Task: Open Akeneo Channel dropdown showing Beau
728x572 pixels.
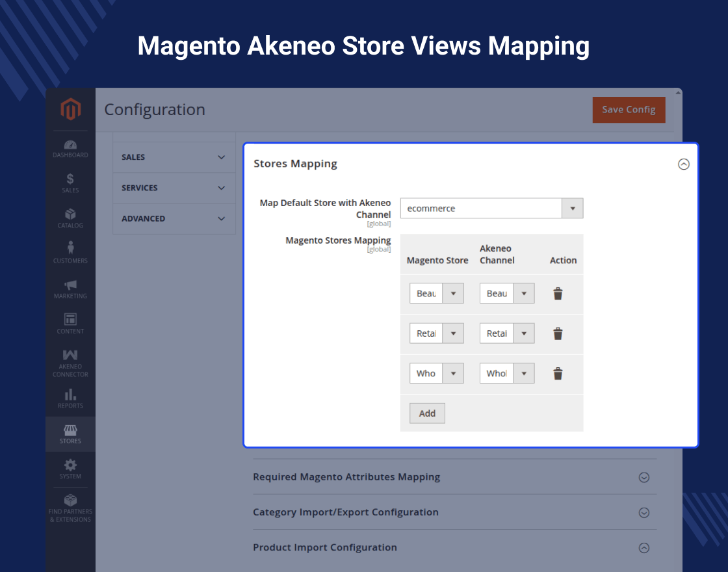Action: 507,293
